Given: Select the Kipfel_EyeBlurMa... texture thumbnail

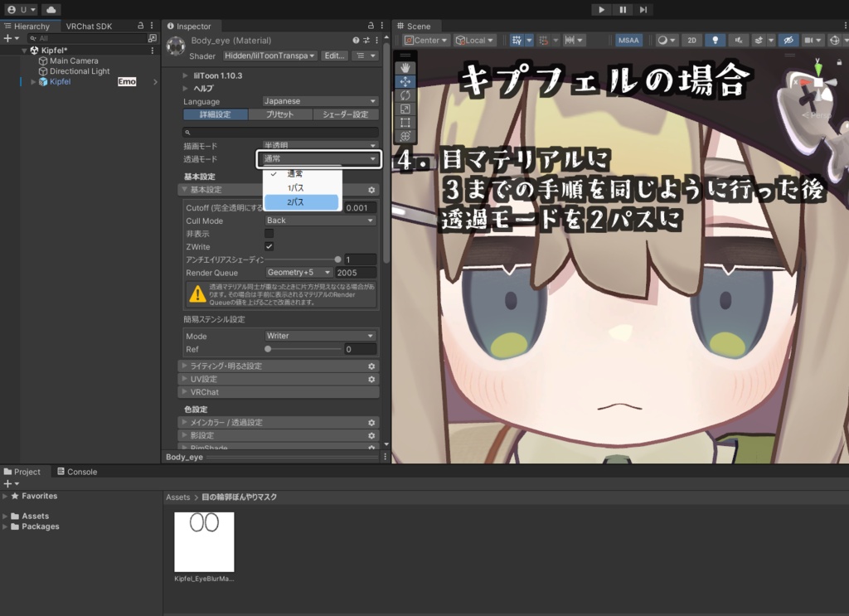Looking at the screenshot, I should click(x=204, y=542).
